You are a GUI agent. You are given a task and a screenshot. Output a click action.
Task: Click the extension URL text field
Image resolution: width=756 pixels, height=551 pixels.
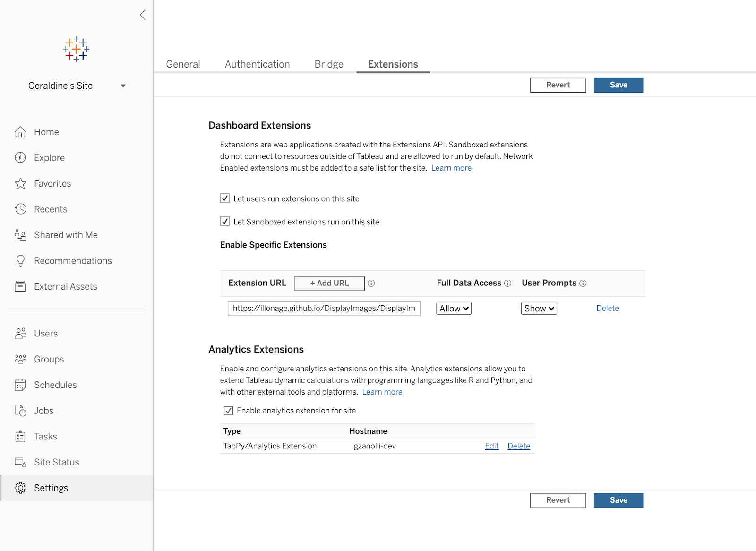324,309
